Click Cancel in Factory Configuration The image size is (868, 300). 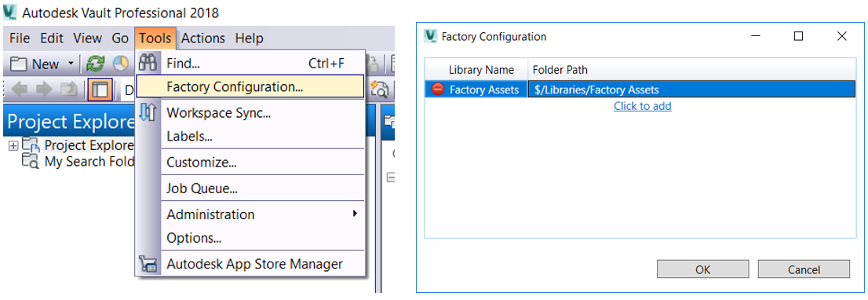804,269
